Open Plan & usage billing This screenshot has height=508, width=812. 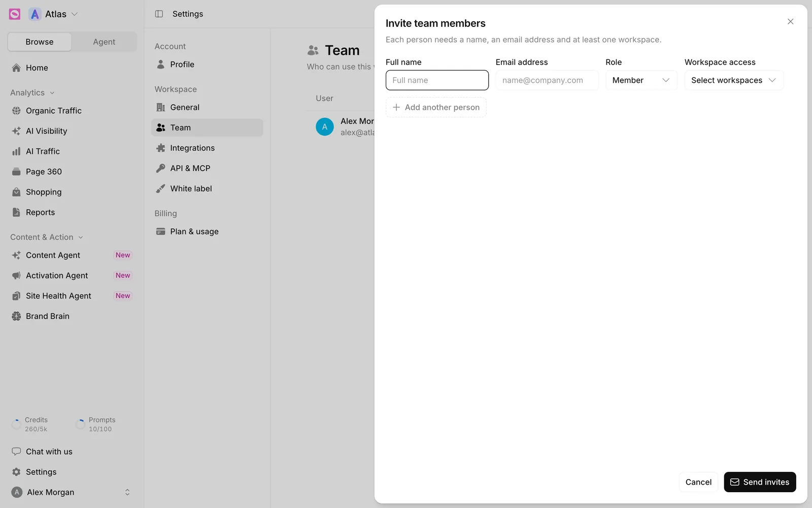point(207,232)
